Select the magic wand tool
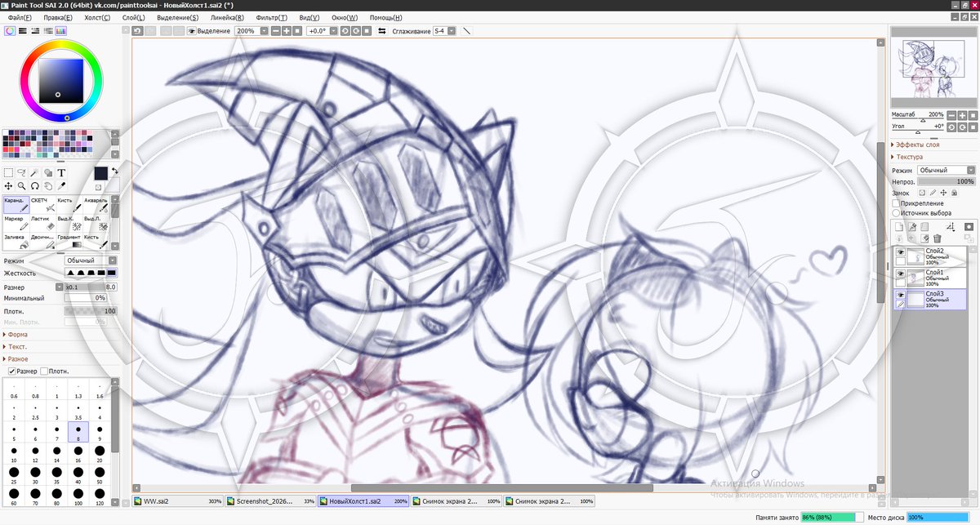980x525 pixels. 34,172
